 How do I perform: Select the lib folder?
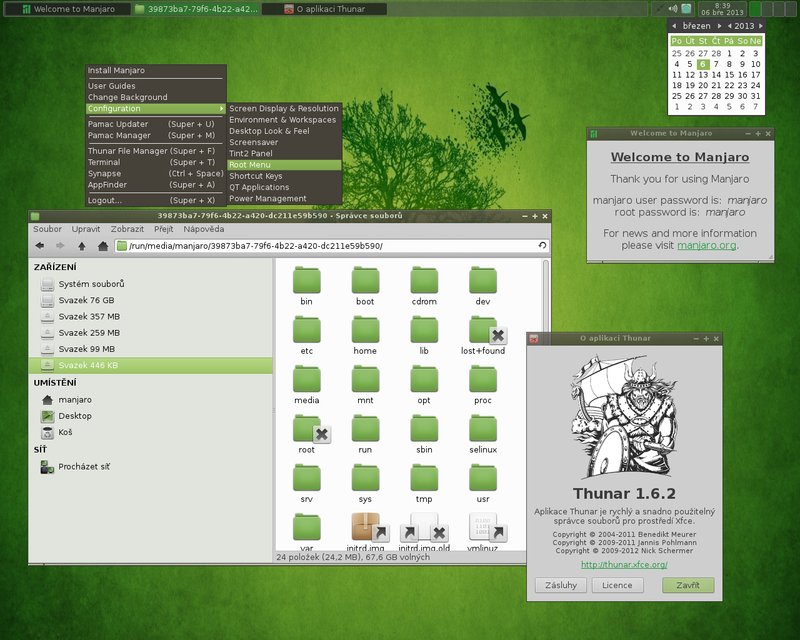[x=424, y=329]
